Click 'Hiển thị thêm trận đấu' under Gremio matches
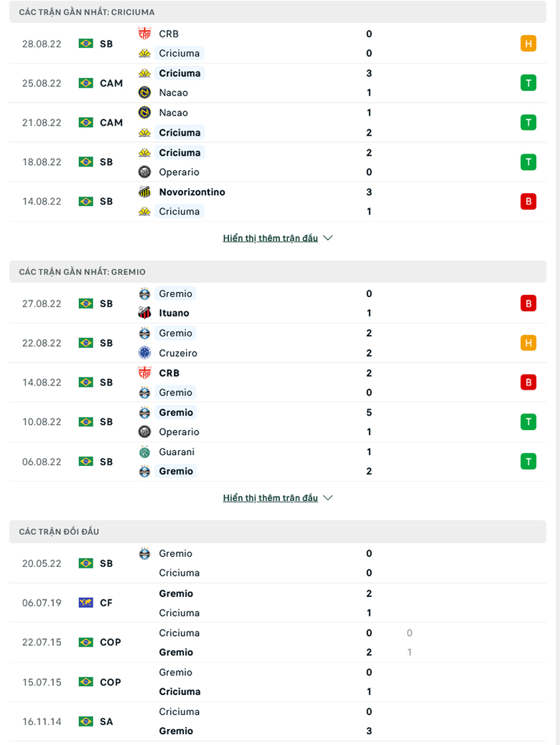This screenshot has height=745, width=560. click(x=271, y=497)
